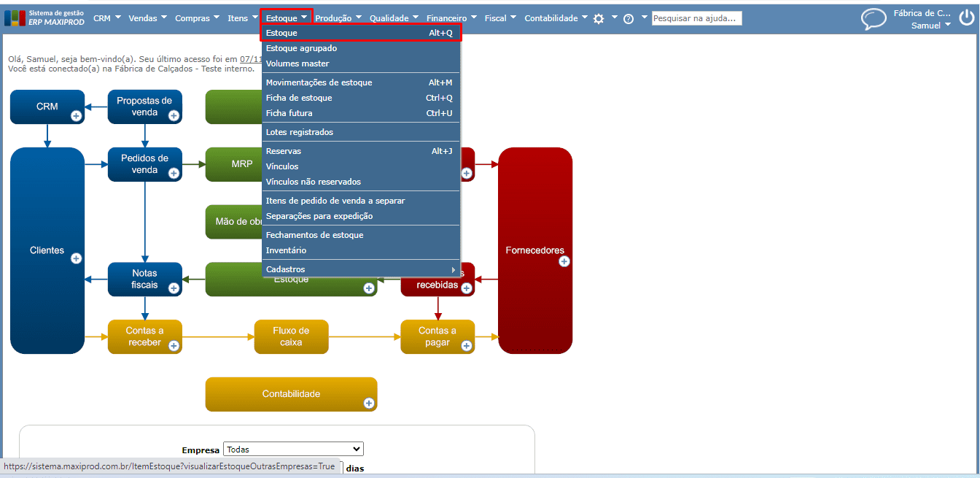Click the Pesquisar na ajuda search field

click(x=696, y=18)
